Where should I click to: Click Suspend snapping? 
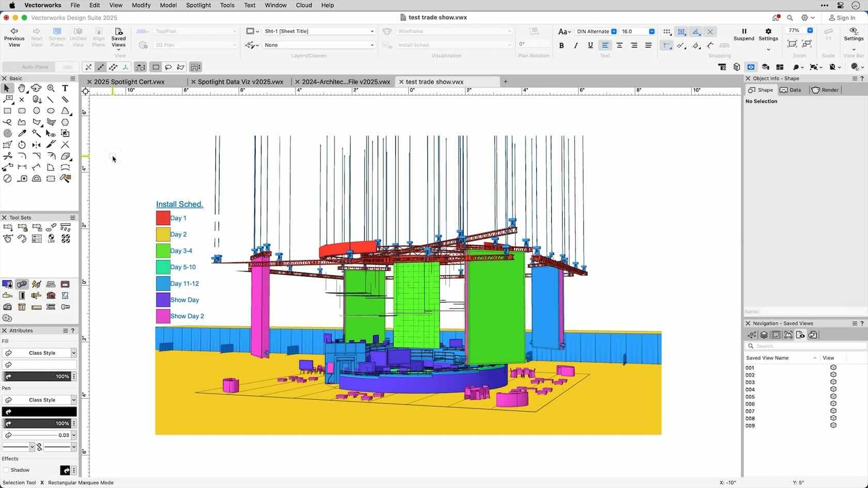click(x=744, y=35)
